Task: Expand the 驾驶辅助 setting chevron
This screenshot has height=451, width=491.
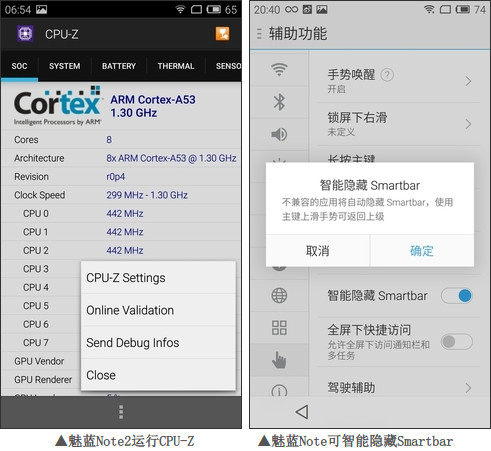Action: tap(468, 388)
